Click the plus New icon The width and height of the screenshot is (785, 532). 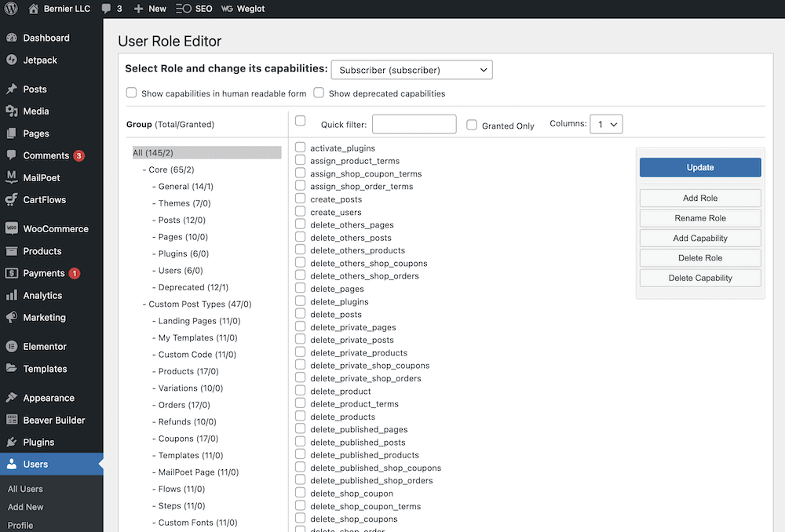[x=139, y=9]
